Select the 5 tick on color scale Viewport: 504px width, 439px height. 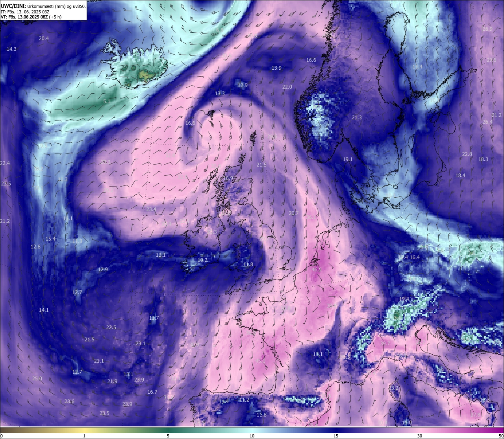click(x=168, y=436)
